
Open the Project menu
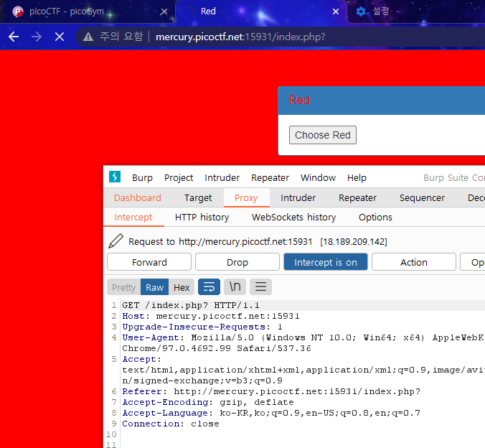point(179,178)
